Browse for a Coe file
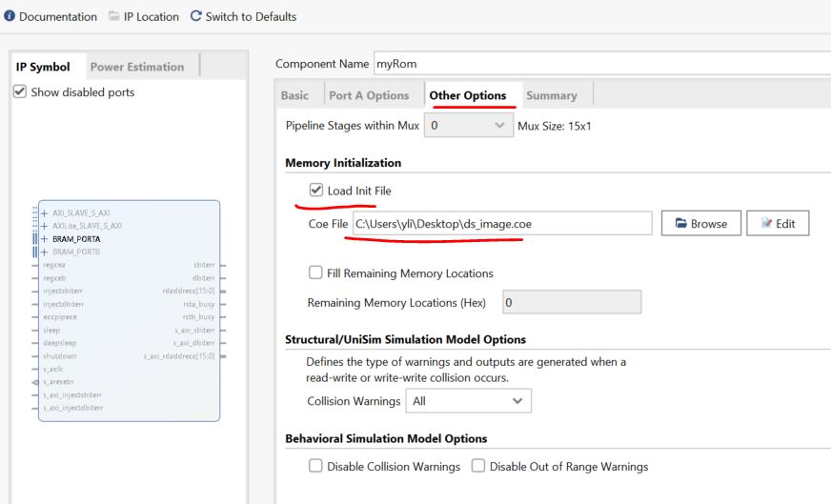 tap(700, 224)
